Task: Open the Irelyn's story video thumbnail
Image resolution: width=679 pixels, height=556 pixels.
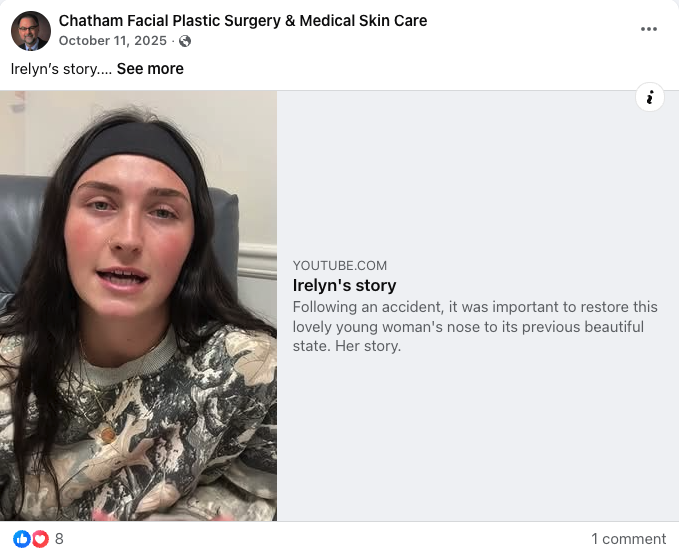Action: [138, 305]
